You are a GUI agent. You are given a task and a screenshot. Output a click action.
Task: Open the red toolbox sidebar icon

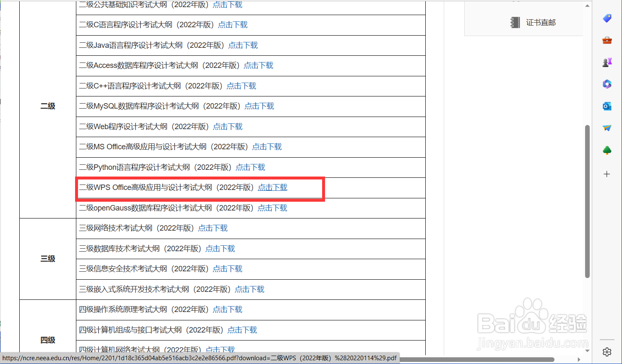point(607,40)
